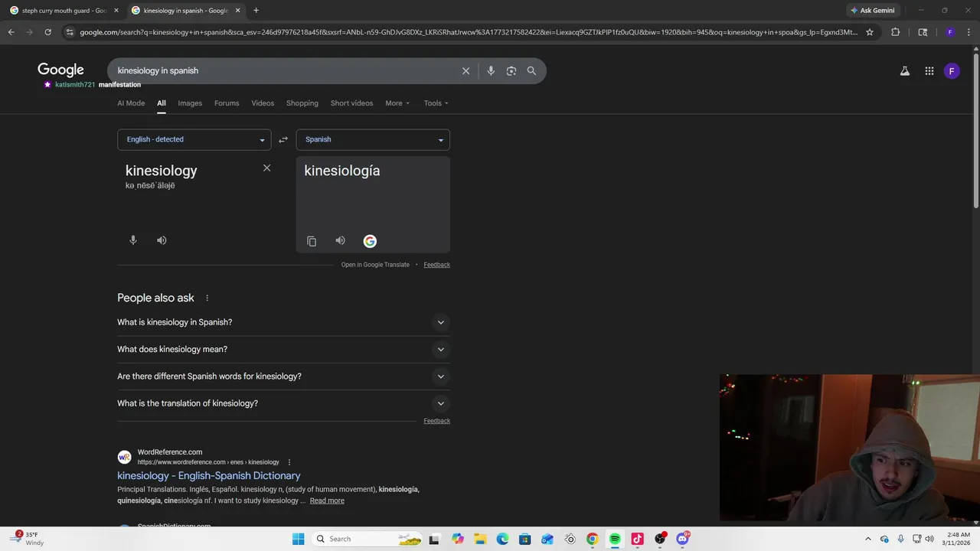Start voice search with the microphone icon
Screen dimensions: 980x551
491,70
